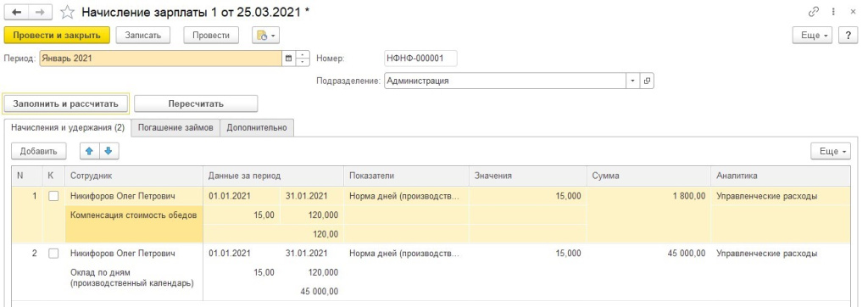Open the create-based-on document icon dropdown
Screen dimensions: 868x307
[x=266, y=36]
